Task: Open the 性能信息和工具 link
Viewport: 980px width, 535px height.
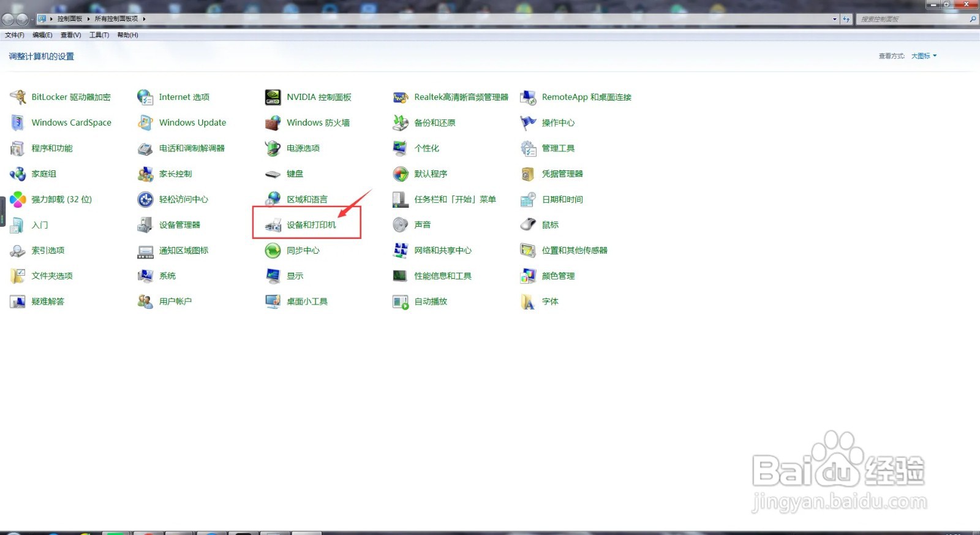Action: pyautogui.click(x=443, y=276)
